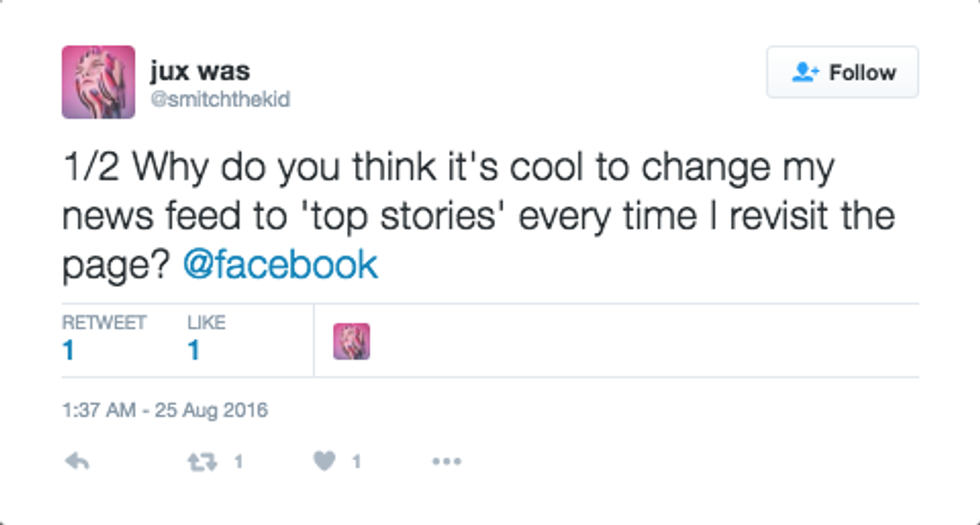Like the tweet with the heart icon

[324, 461]
